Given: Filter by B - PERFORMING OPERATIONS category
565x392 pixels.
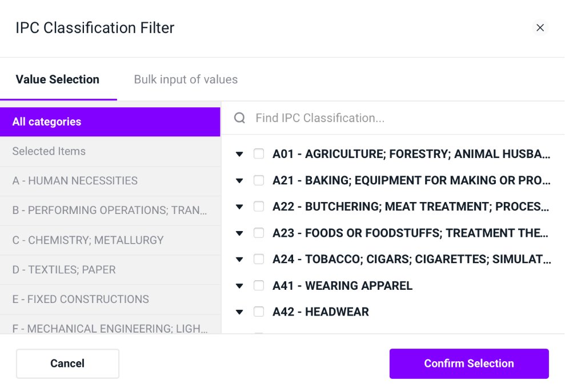Looking at the screenshot, I should click(110, 210).
